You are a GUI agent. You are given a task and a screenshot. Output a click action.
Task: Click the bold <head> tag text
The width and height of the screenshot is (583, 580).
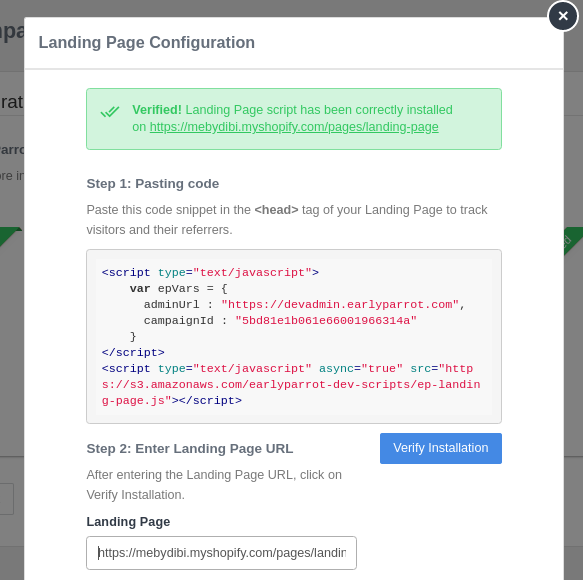(276, 210)
